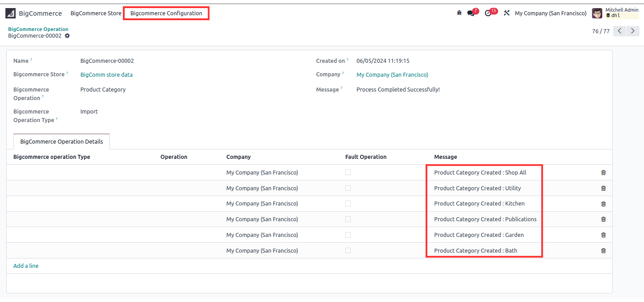The width and height of the screenshot is (644, 302).
Task: Toggle Fault Operation checkbox in Garden row
Action: pos(348,235)
